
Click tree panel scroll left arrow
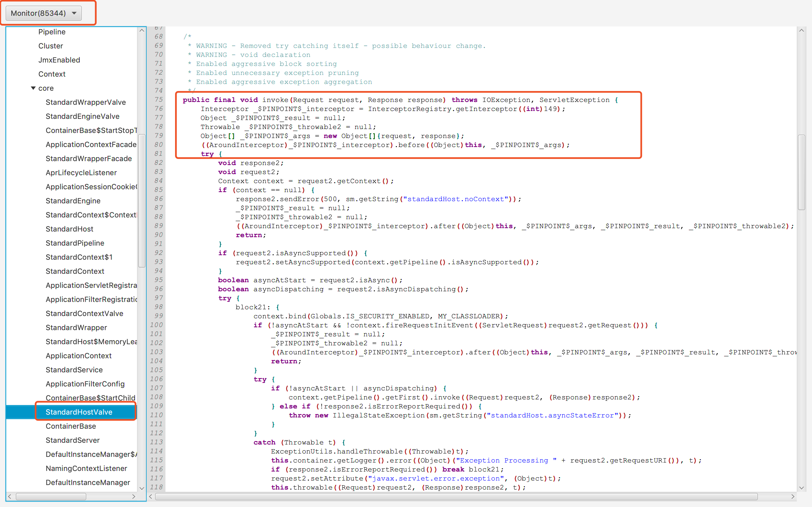pyautogui.click(x=10, y=497)
